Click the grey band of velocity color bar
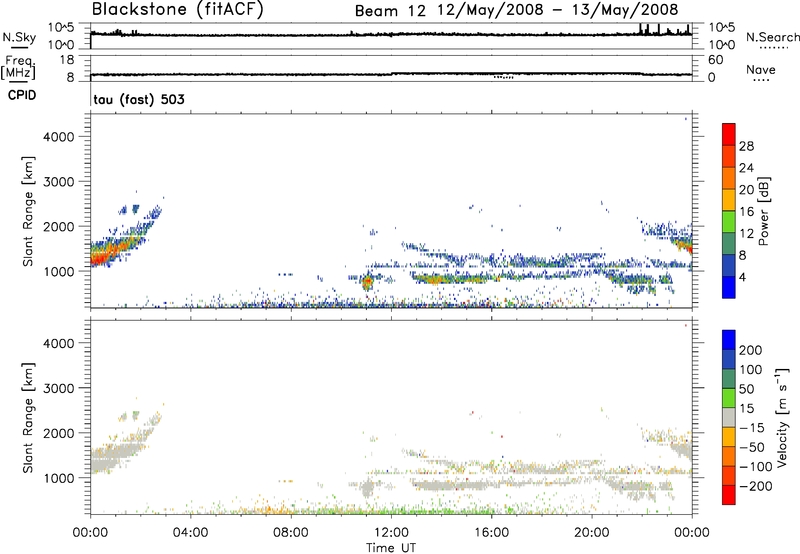The height and width of the screenshot is (554, 800). click(729, 417)
